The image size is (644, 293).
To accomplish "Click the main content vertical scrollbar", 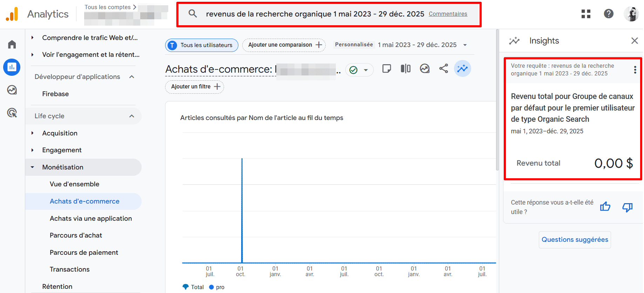I will (497, 100).
